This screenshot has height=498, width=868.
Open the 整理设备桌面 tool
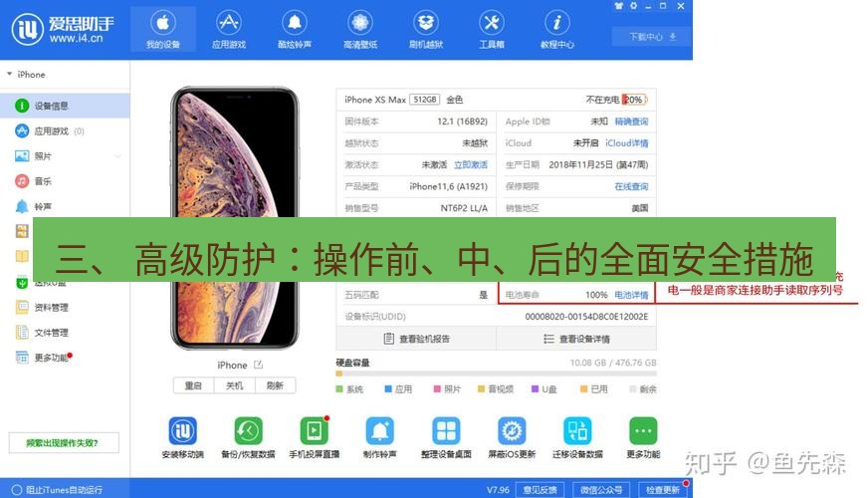[446, 430]
